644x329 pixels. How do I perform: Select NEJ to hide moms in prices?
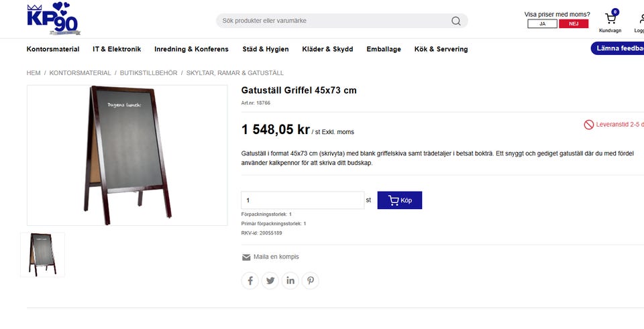[x=574, y=24]
